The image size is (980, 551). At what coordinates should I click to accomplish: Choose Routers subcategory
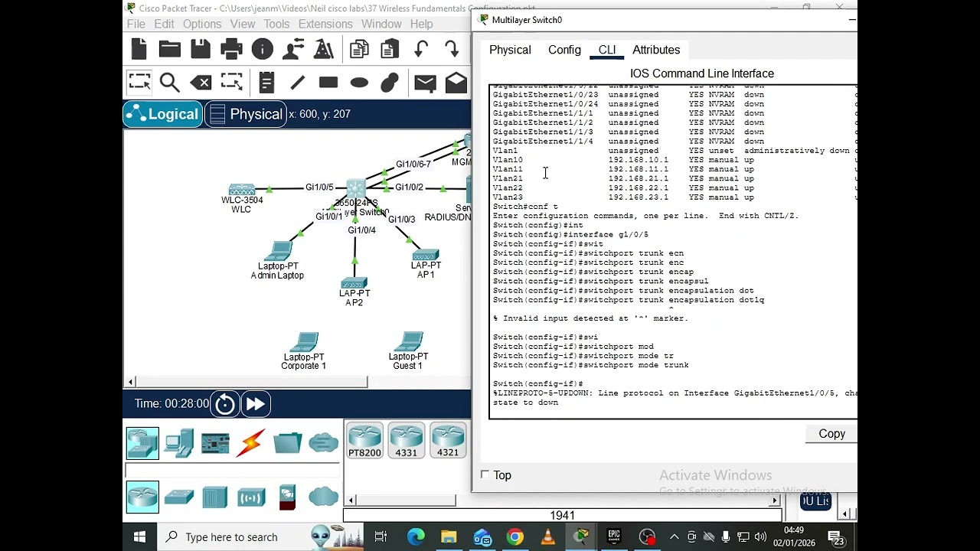[142, 497]
